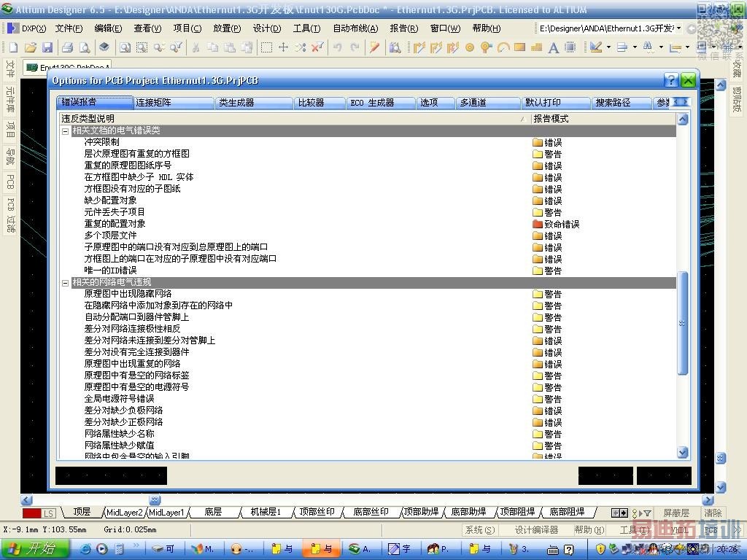
Task: Switch to 搜索路径 tab
Action: (620, 102)
